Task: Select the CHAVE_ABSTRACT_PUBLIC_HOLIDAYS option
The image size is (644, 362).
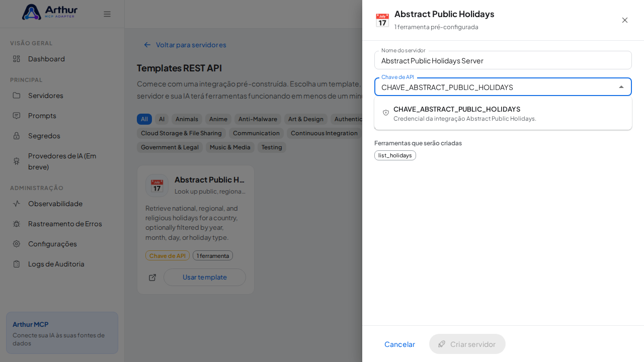Action: pos(503,114)
